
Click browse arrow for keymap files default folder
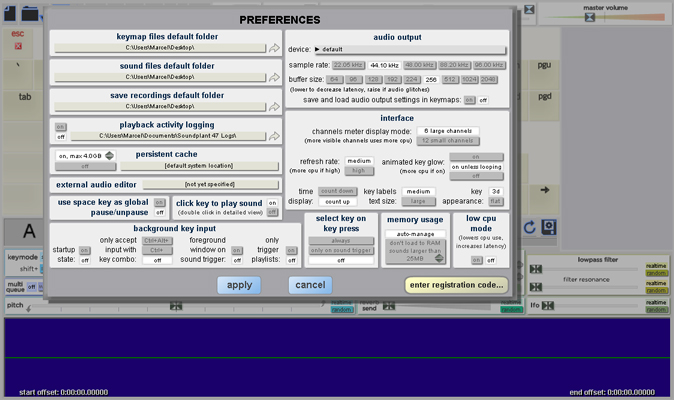(x=275, y=47)
